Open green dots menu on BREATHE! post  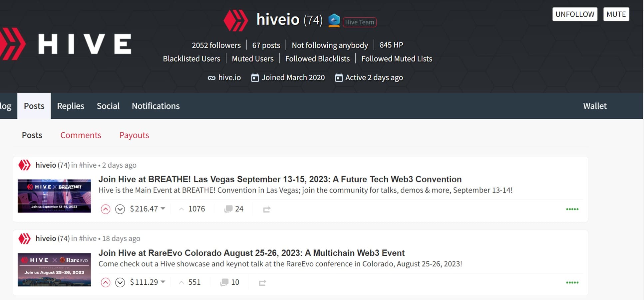coord(572,209)
